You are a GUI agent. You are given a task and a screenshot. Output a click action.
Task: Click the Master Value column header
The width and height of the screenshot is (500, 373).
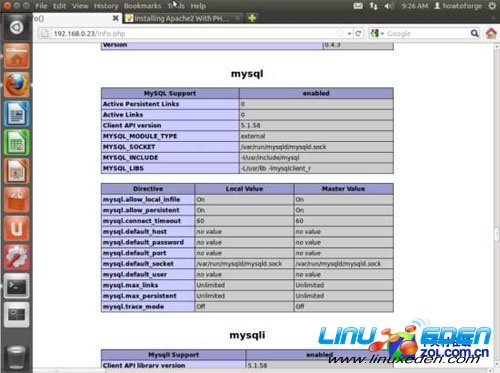click(x=344, y=189)
